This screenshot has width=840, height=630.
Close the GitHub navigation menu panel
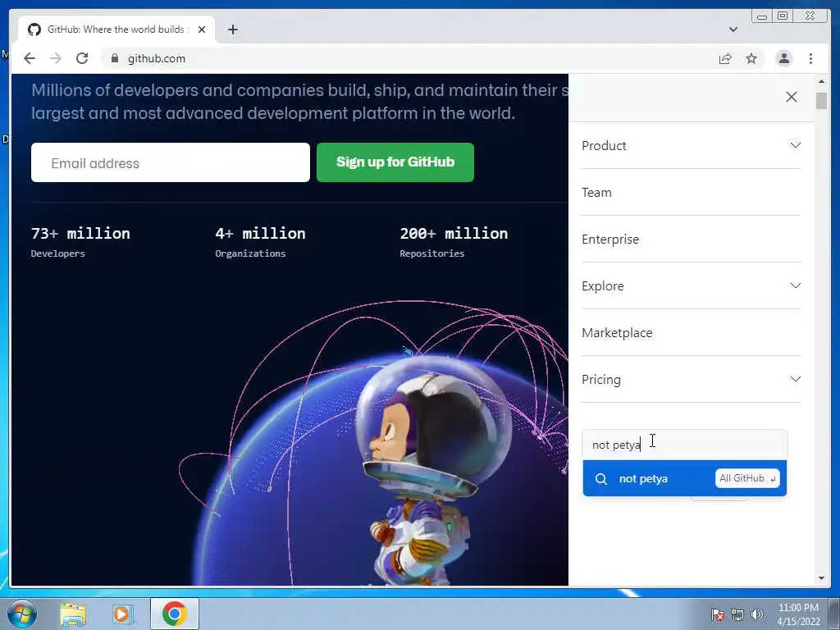tap(792, 97)
